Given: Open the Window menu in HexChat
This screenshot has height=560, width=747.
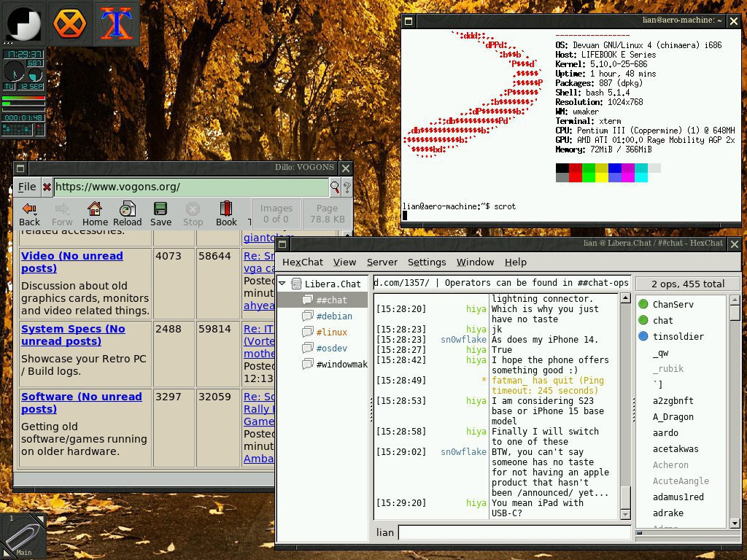Looking at the screenshot, I should 475,262.
